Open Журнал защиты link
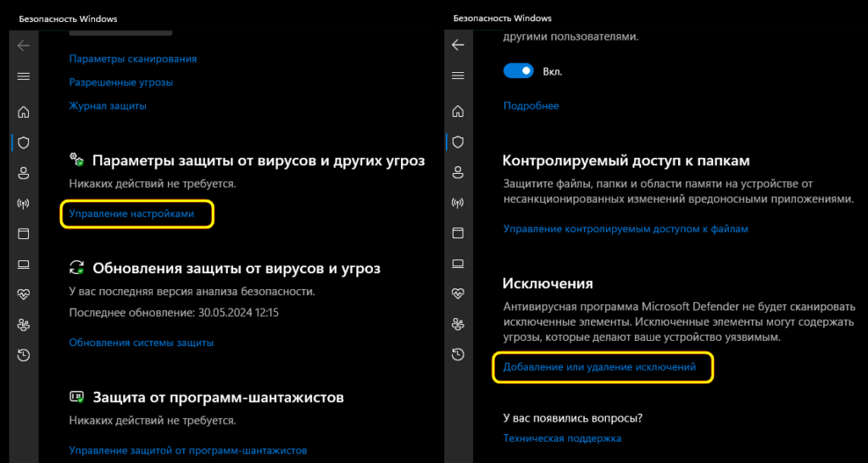Image resolution: width=868 pixels, height=463 pixels. pyautogui.click(x=108, y=106)
